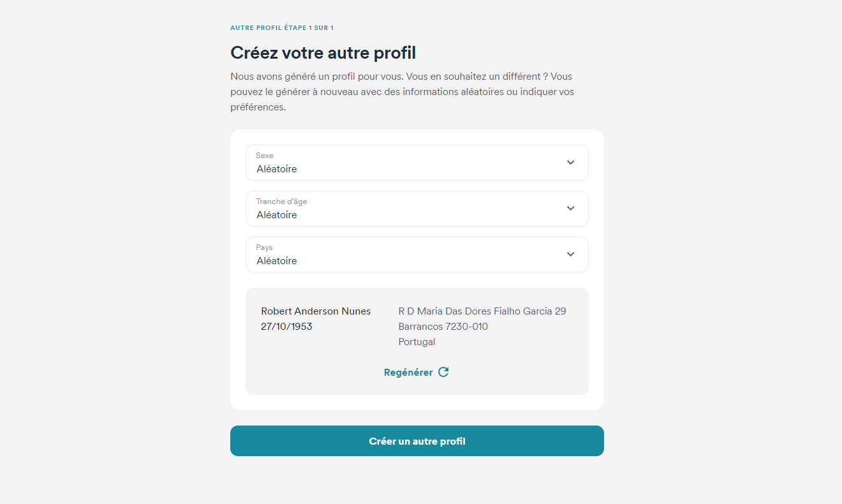The width and height of the screenshot is (842, 504).
Task: Open the Tranche d'âge dropdown
Action: (x=417, y=209)
